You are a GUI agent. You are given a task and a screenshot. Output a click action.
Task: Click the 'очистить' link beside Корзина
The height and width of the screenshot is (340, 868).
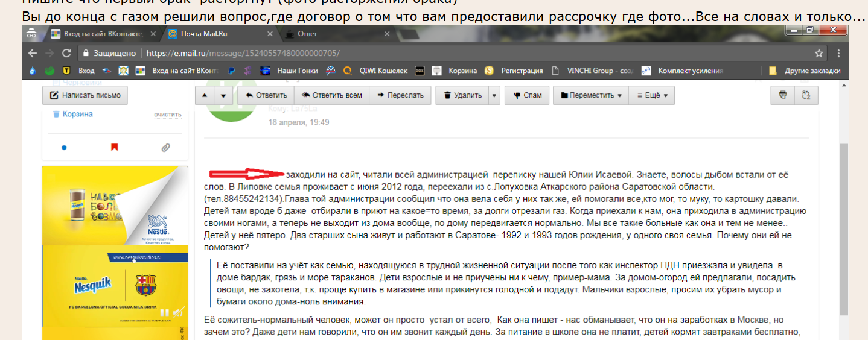click(168, 115)
